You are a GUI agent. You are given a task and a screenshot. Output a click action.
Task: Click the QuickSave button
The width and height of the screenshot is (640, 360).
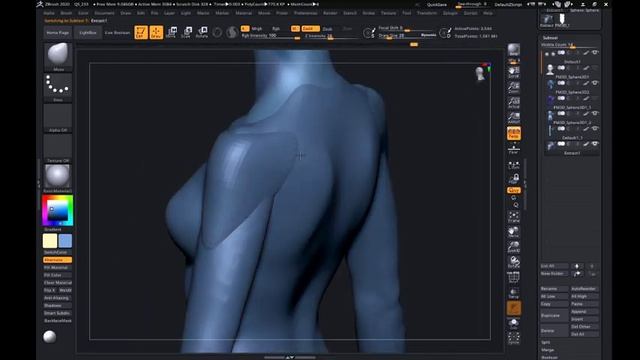[x=437, y=4]
